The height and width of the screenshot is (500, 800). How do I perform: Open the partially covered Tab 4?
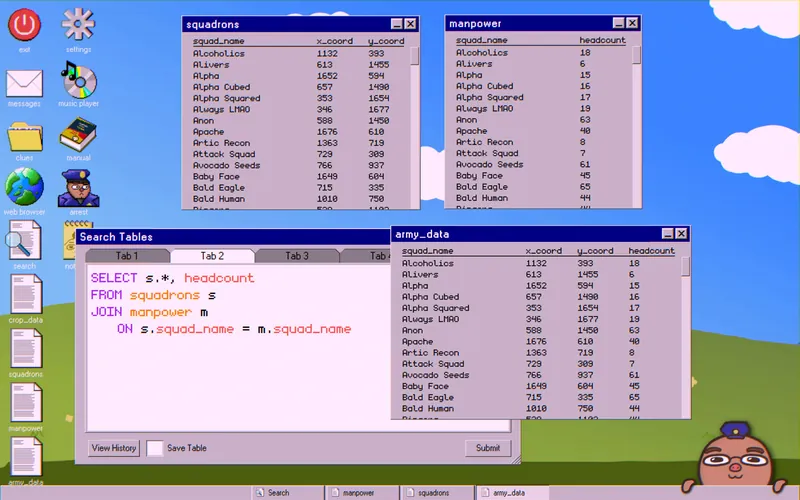pyautogui.click(x=366, y=256)
